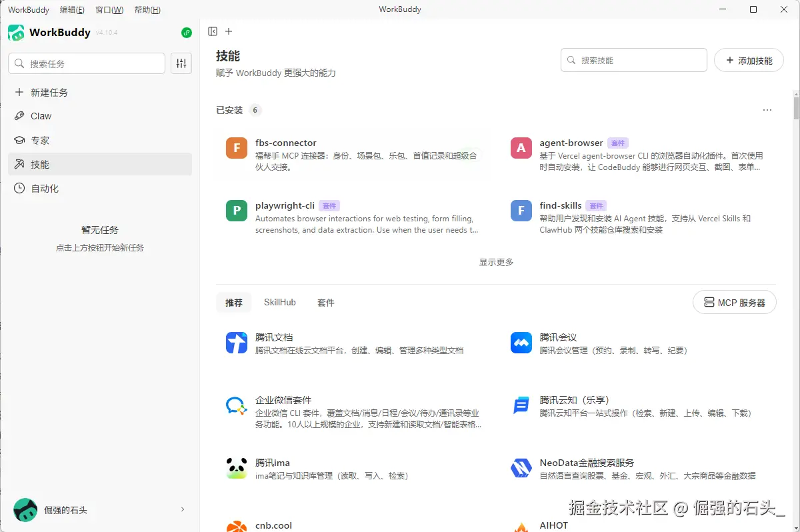Switch to the SkillHub tab
Viewport: 800px width, 532px height.
pos(280,303)
